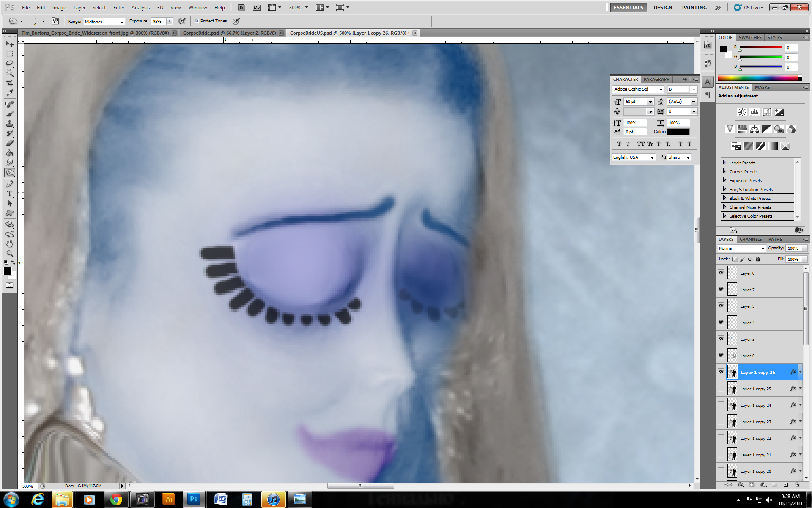
Task: Hide Layer 7 visibility eye
Action: 721,289
